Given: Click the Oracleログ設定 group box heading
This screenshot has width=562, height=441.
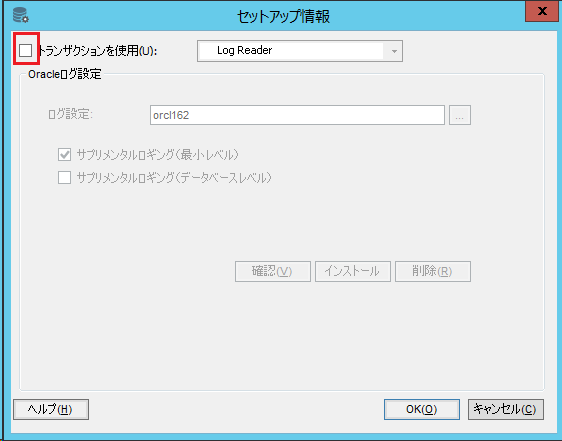Looking at the screenshot, I should click(x=65, y=74).
